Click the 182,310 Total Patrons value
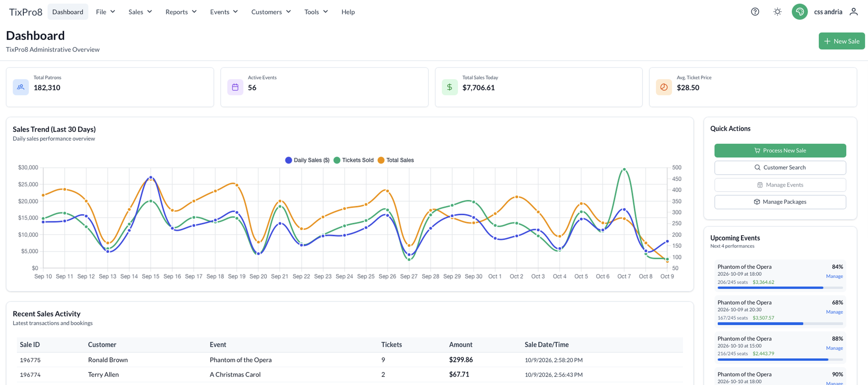 (x=47, y=88)
